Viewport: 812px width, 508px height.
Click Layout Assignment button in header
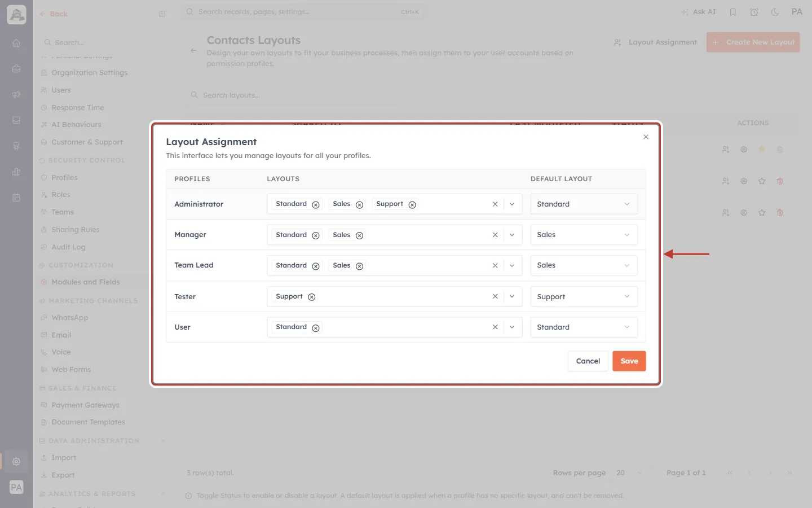[656, 42]
